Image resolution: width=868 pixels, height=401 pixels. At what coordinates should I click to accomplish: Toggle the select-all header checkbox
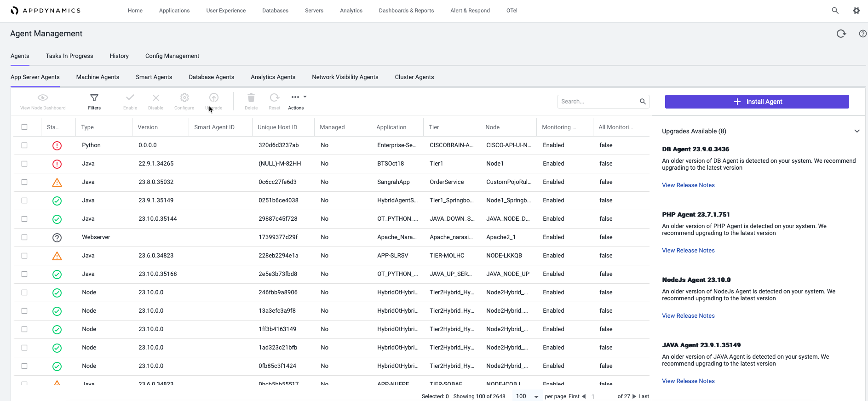coord(24,127)
